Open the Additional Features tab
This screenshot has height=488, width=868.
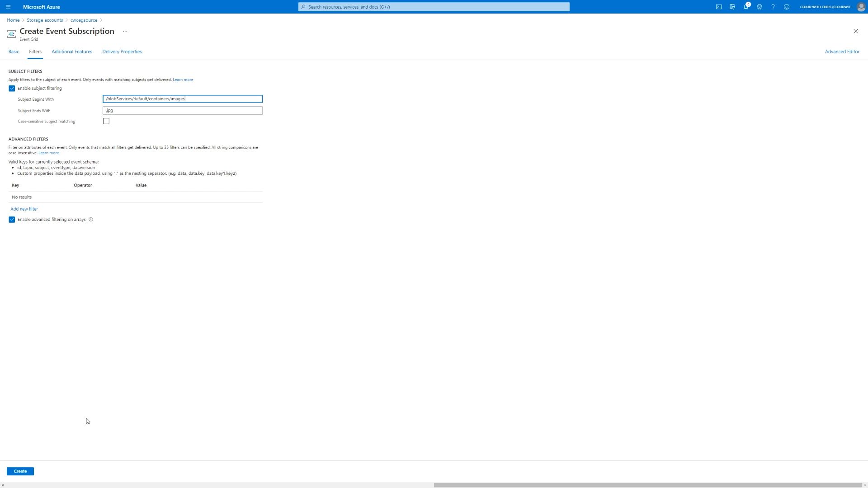[72, 52]
